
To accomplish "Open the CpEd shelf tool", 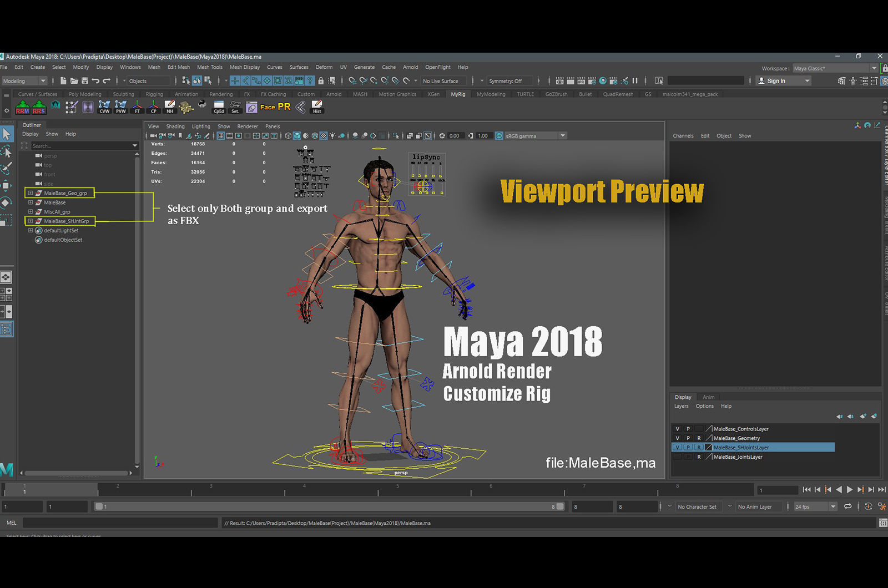I will [x=219, y=107].
